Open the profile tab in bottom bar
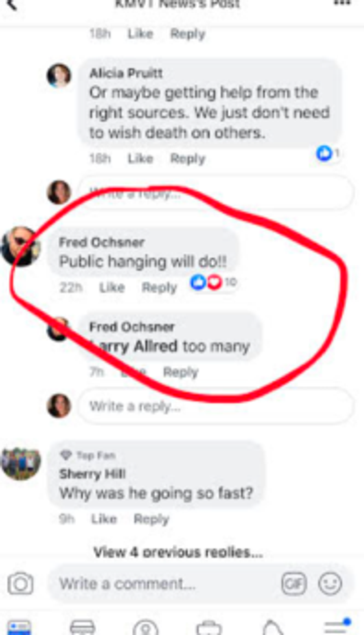The image size is (364, 635). pos(146,628)
